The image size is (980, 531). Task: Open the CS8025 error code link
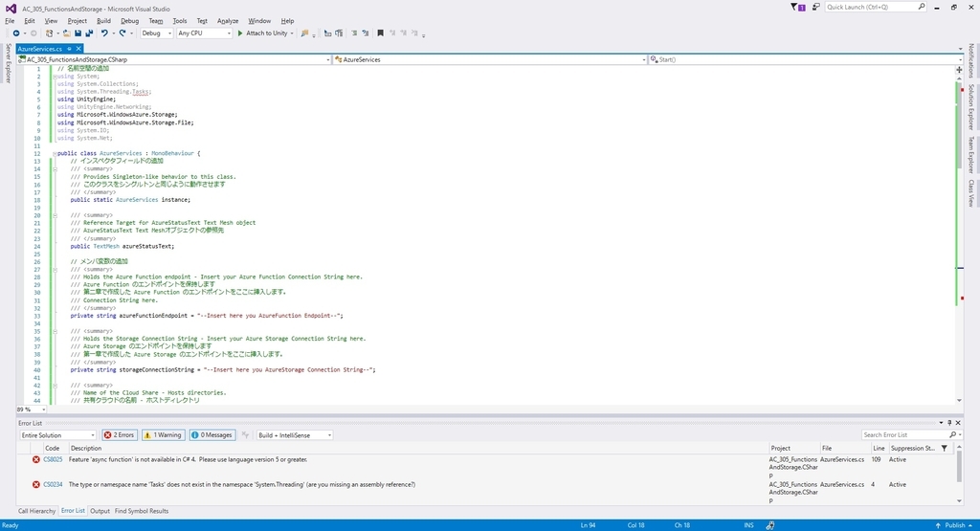[53, 459]
